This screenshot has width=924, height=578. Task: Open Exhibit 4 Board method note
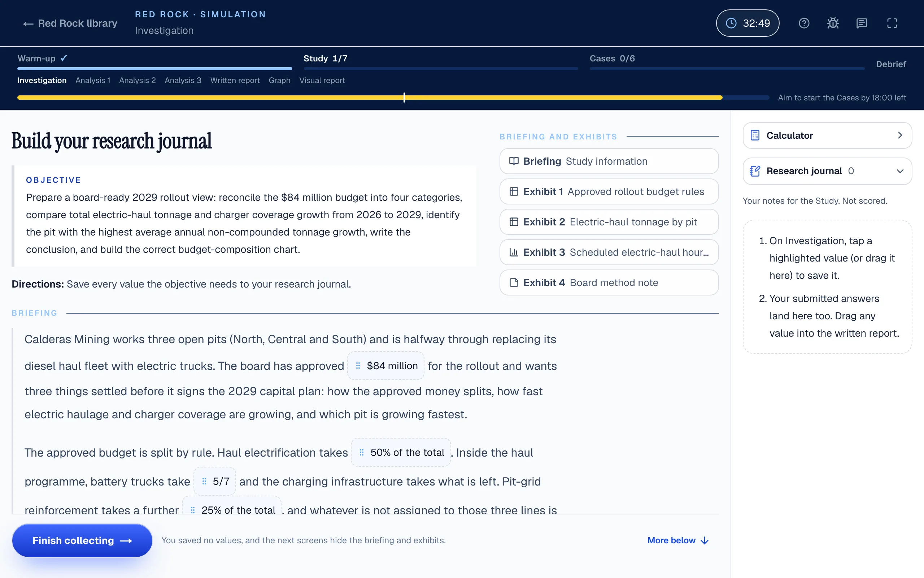pos(609,282)
